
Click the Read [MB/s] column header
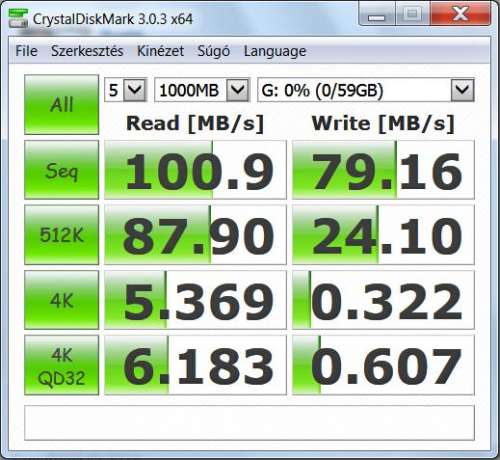click(x=195, y=124)
